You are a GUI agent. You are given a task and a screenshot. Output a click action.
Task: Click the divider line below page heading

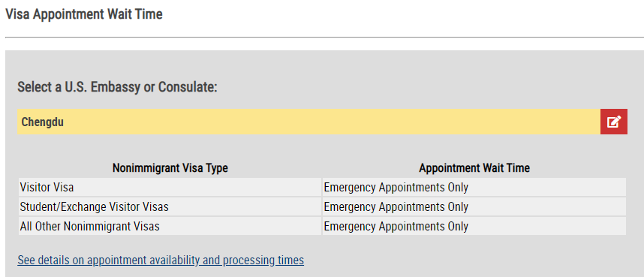[x=324, y=38]
